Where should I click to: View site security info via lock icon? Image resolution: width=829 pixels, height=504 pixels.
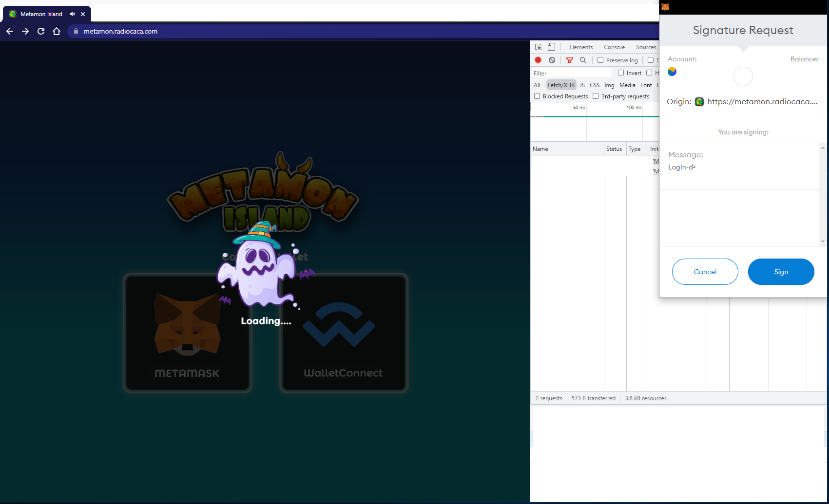click(76, 31)
